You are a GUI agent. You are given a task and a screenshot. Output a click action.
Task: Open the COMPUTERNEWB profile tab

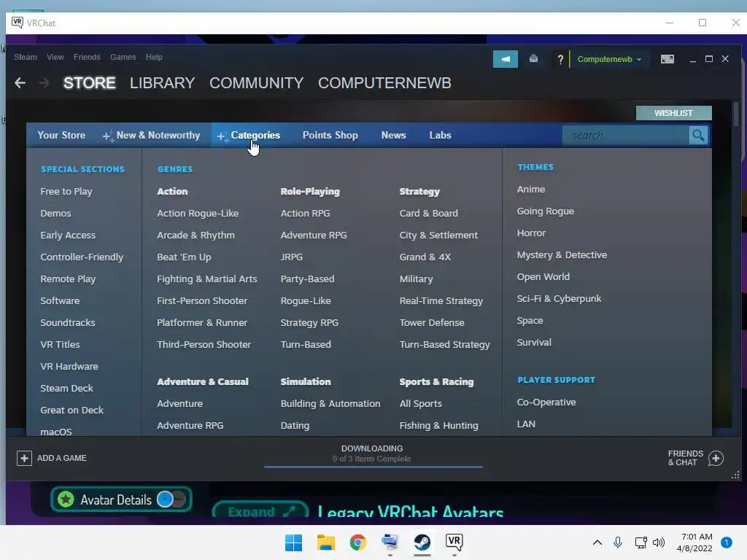(384, 83)
